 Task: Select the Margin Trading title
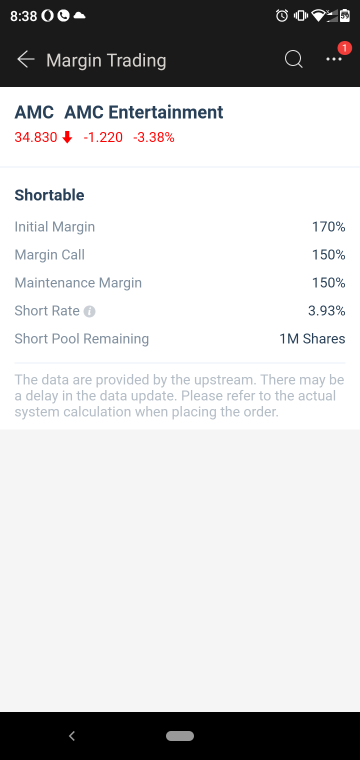pyautogui.click(x=106, y=61)
